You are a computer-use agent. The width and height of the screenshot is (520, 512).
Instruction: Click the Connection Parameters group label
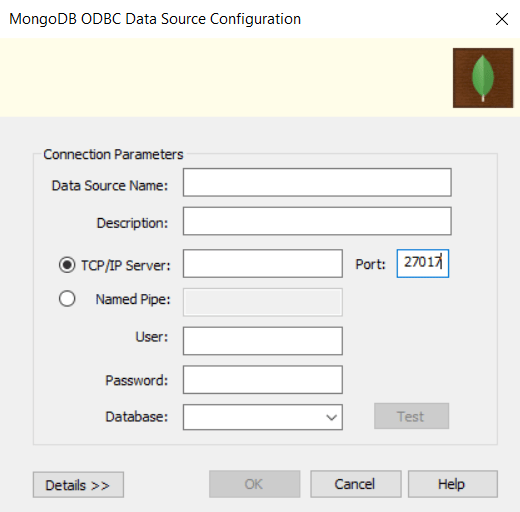pyautogui.click(x=113, y=154)
